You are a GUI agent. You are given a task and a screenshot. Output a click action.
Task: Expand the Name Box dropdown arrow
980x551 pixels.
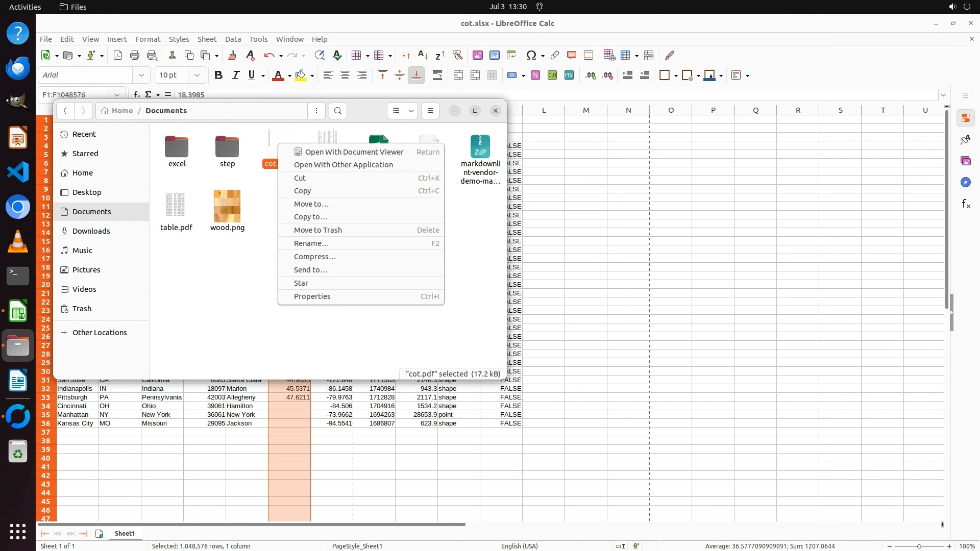point(117,94)
